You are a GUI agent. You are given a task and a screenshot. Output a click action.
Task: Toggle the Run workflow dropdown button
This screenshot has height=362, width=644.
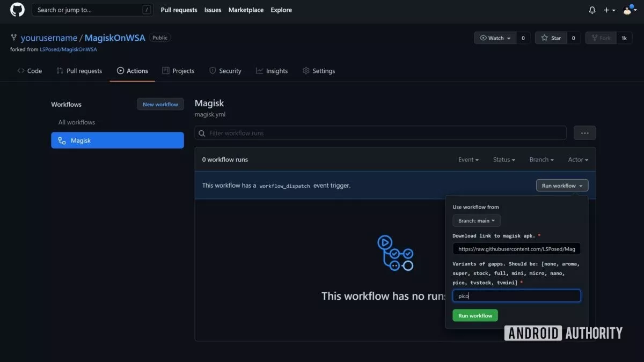[562, 186]
